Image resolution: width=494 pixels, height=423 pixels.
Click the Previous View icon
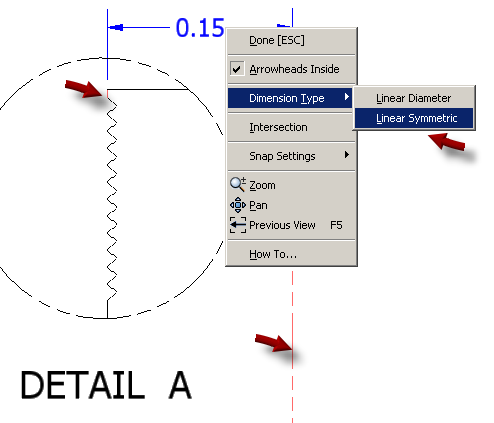tap(238, 225)
